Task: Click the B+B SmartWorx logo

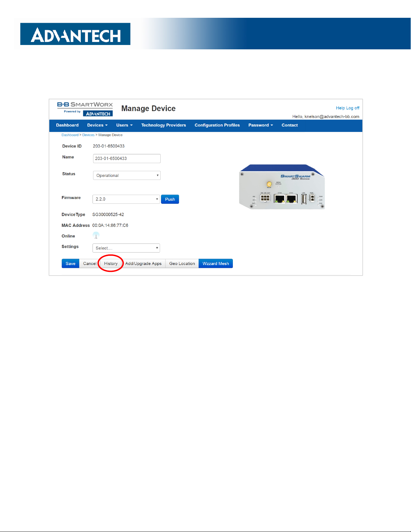Action: (85, 109)
